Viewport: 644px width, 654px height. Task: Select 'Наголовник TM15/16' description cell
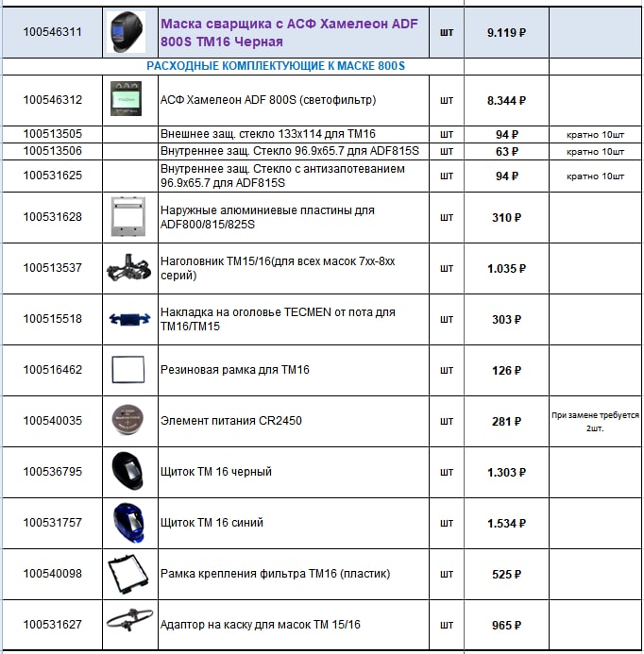(294, 268)
